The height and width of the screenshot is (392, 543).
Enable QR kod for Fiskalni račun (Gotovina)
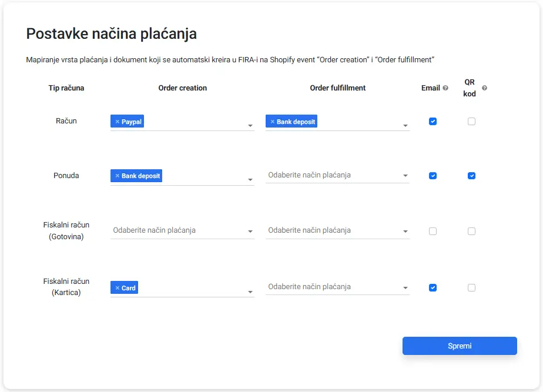pos(471,232)
